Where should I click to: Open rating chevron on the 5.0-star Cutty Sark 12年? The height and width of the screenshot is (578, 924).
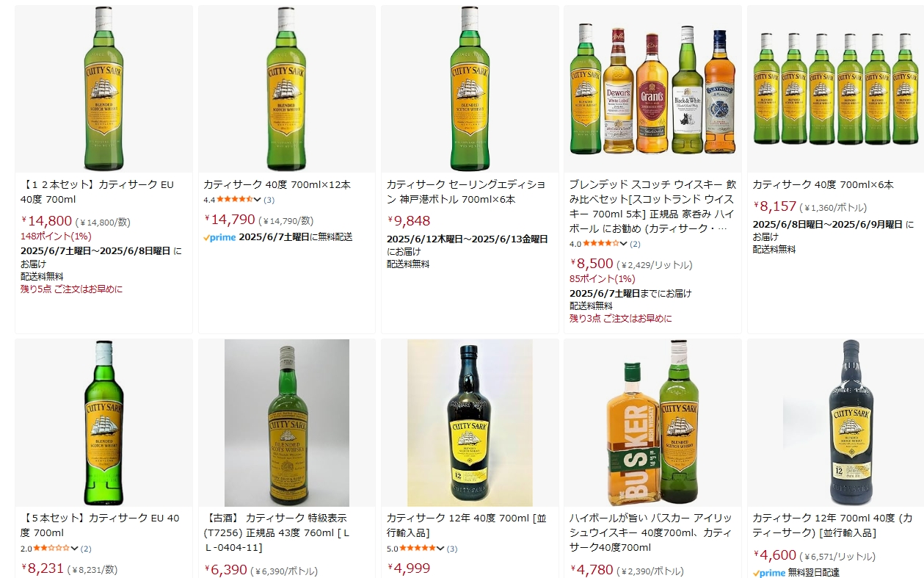[x=440, y=548]
